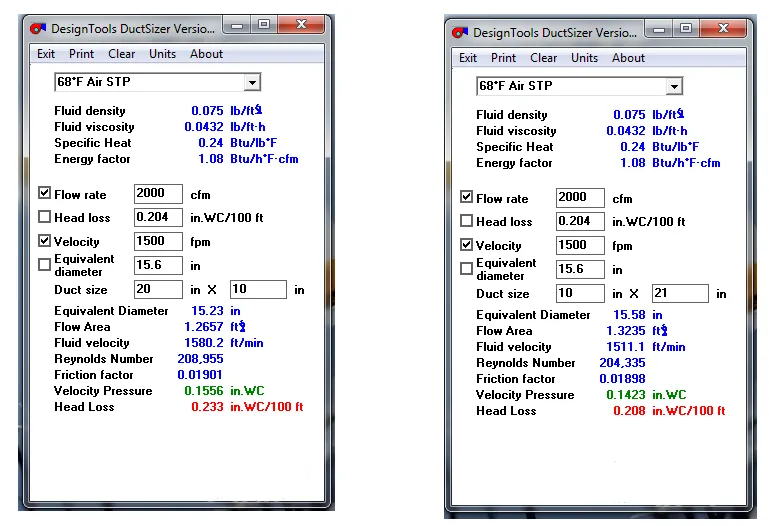Click Clear in the left window's menu bar
Image resolution: width=769 pixels, height=526 pixels.
click(x=121, y=54)
